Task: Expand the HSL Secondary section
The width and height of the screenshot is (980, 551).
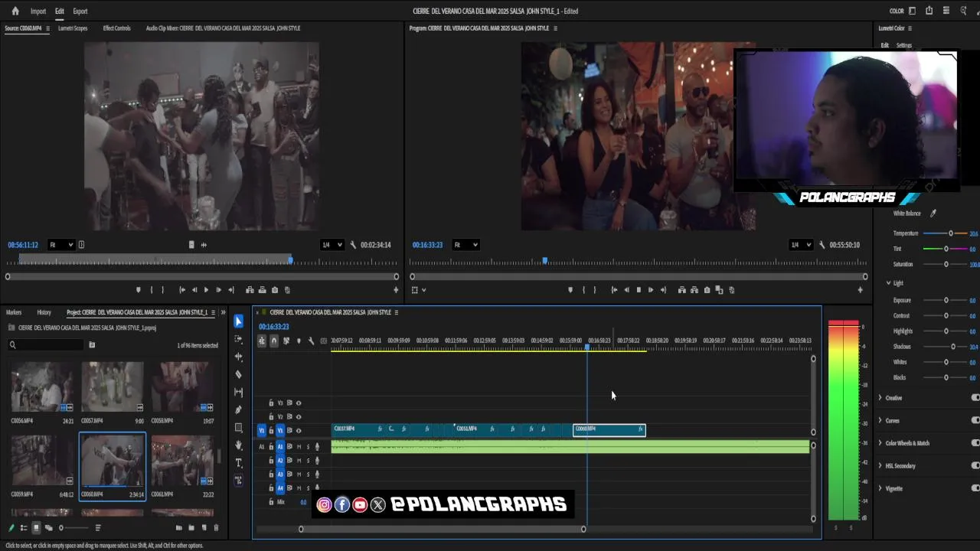Action: [x=880, y=465]
